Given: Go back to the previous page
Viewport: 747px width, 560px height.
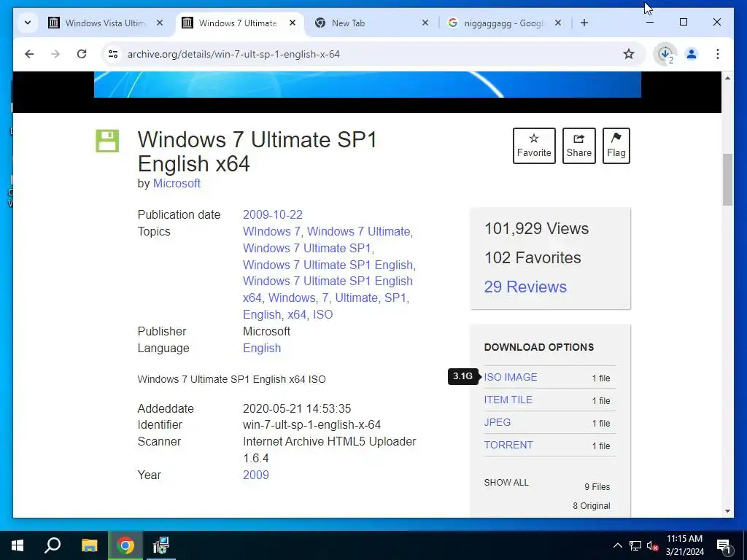Looking at the screenshot, I should click(x=29, y=54).
